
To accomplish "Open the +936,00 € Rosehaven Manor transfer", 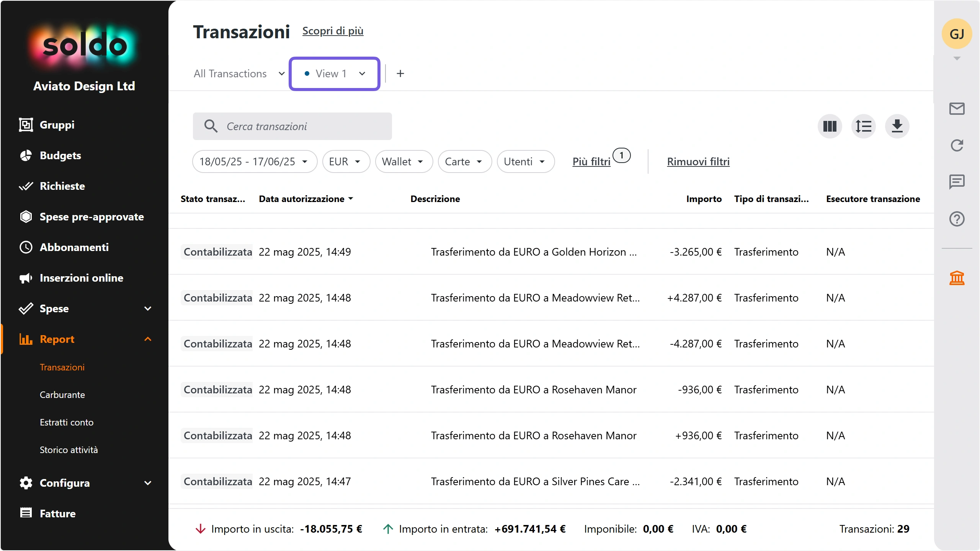I will [551, 435].
